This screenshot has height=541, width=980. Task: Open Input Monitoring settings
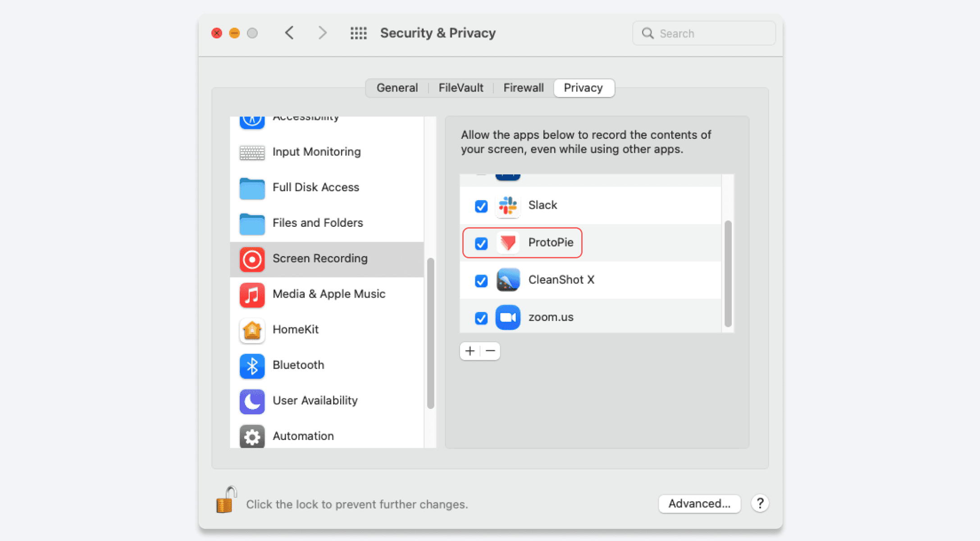tap(252, 153)
